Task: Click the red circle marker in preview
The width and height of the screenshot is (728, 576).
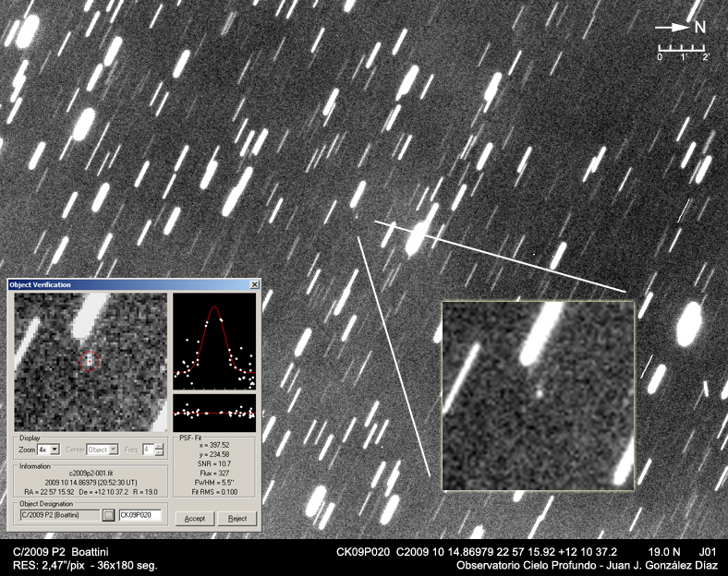Action: pos(89,361)
